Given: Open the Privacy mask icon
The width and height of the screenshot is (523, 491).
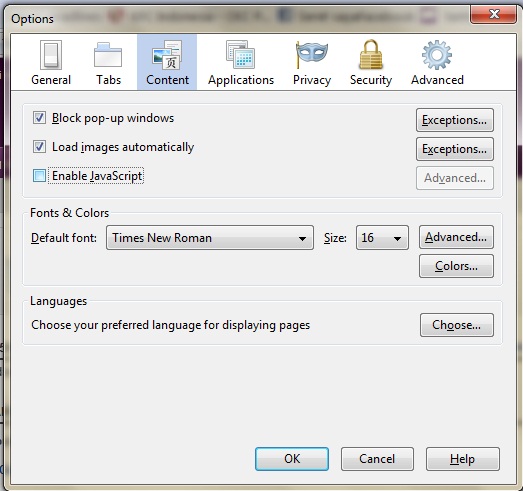Looking at the screenshot, I should click(312, 54).
